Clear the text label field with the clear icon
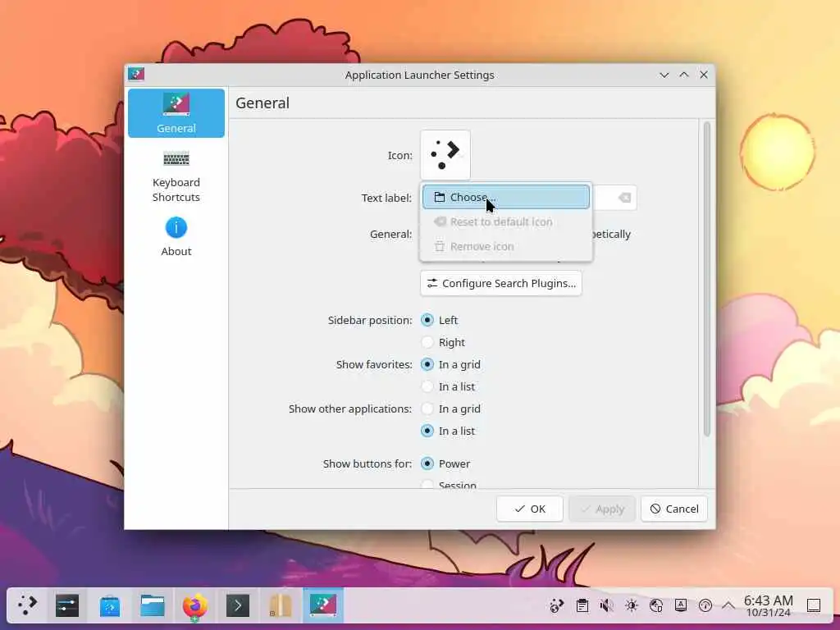 coord(624,198)
